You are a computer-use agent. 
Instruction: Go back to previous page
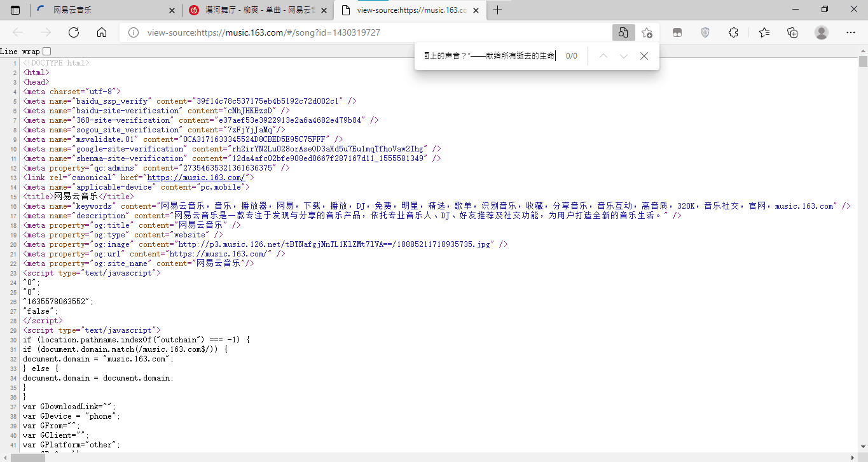pos(18,32)
